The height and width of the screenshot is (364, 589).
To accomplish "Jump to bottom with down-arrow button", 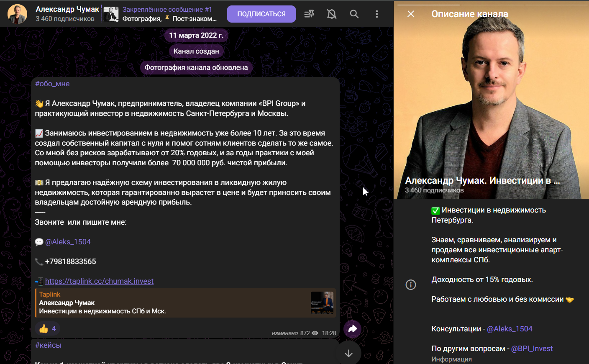I will click(x=348, y=353).
